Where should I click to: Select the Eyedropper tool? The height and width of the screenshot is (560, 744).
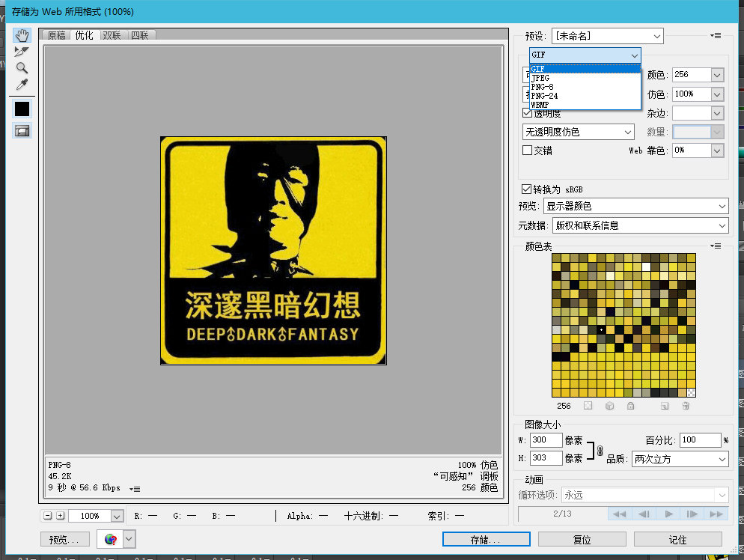coord(21,84)
